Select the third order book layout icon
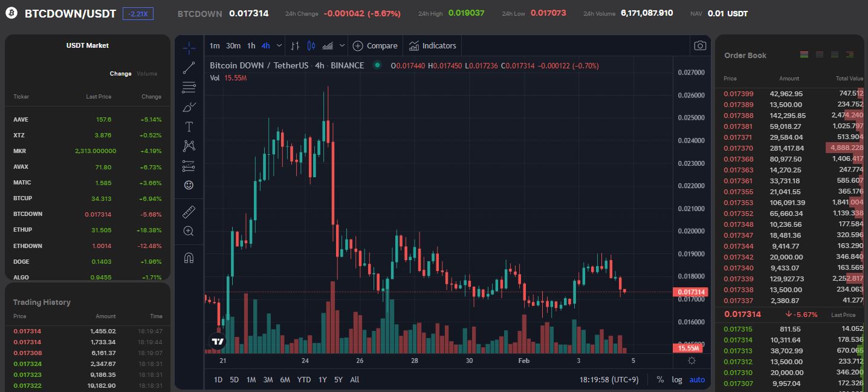The image size is (868, 392). point(835,54)
